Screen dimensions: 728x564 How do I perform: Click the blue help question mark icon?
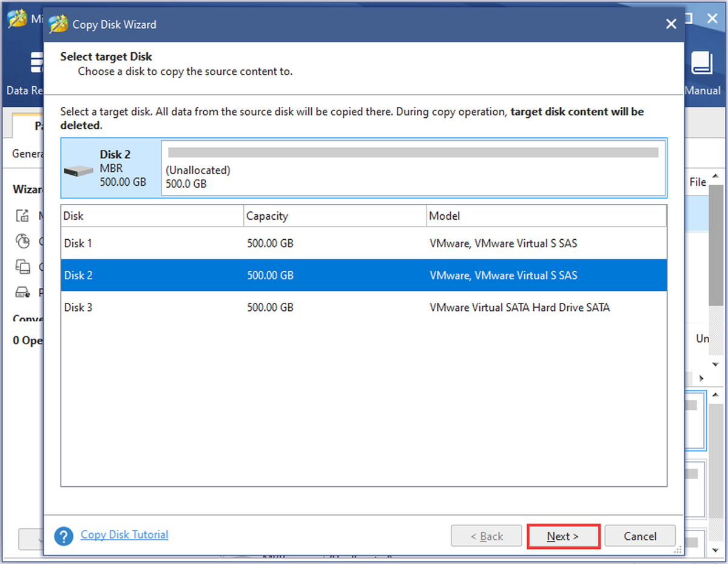(x=64, y=536)
